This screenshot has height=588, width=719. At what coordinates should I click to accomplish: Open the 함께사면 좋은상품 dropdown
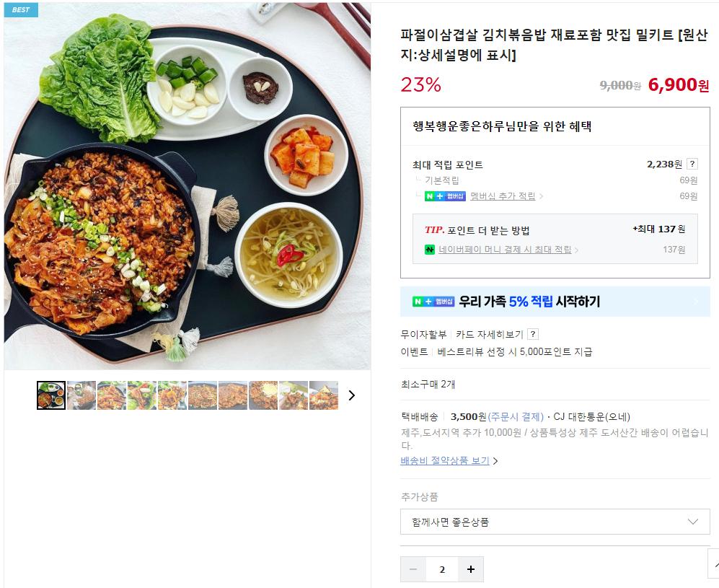point(555,522)
